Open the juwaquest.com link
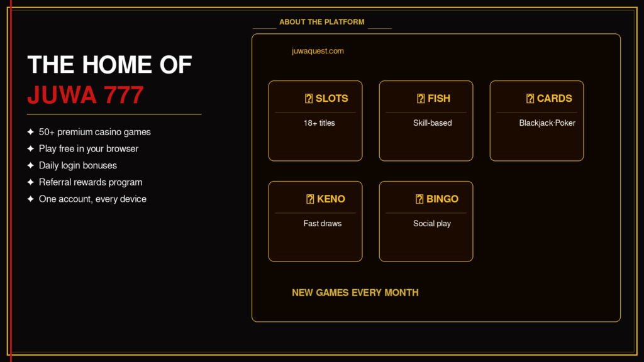The width and height of the screenshot is (644, 362). 318,51
